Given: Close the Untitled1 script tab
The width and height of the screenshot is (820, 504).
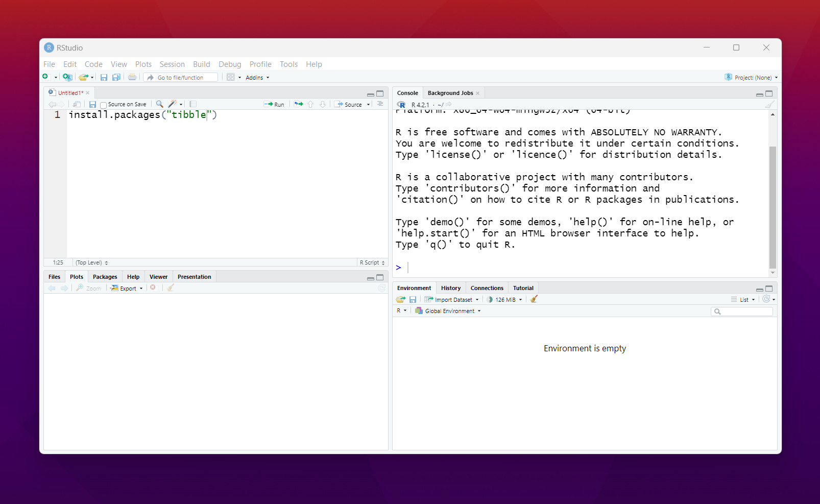Looking at the screenshot, I should (x=88, y=93).
